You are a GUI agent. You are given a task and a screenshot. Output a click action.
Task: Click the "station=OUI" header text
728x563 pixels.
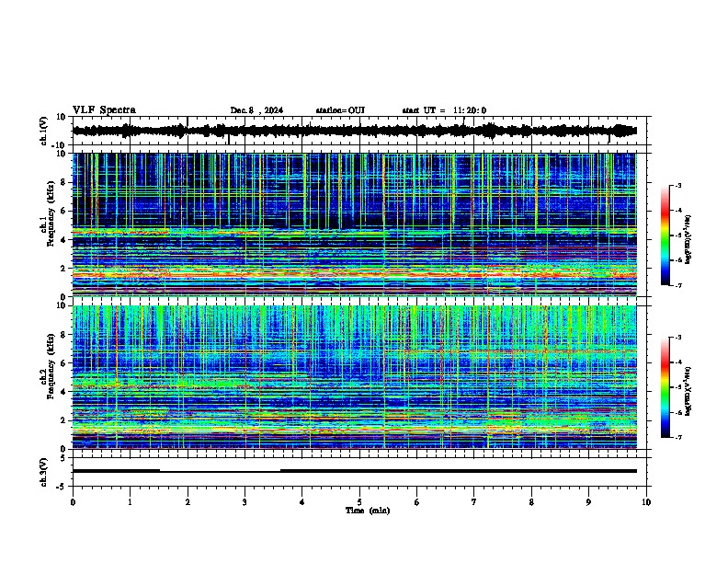[340, 110]
